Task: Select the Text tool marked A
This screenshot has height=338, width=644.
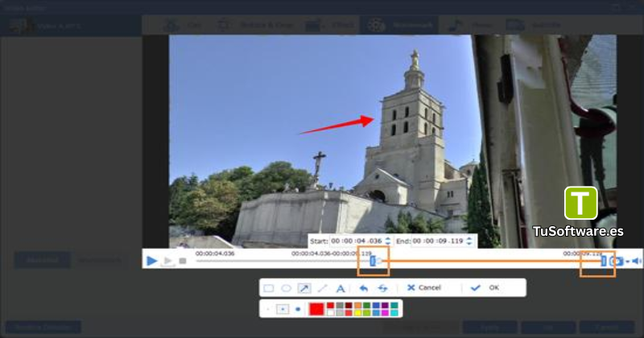Action: [x=341, y=288]
